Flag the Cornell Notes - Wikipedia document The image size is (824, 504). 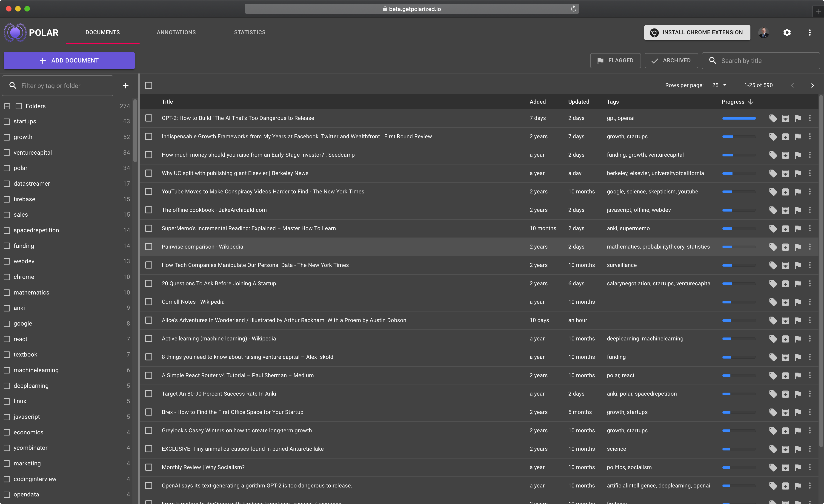point(798,302)
